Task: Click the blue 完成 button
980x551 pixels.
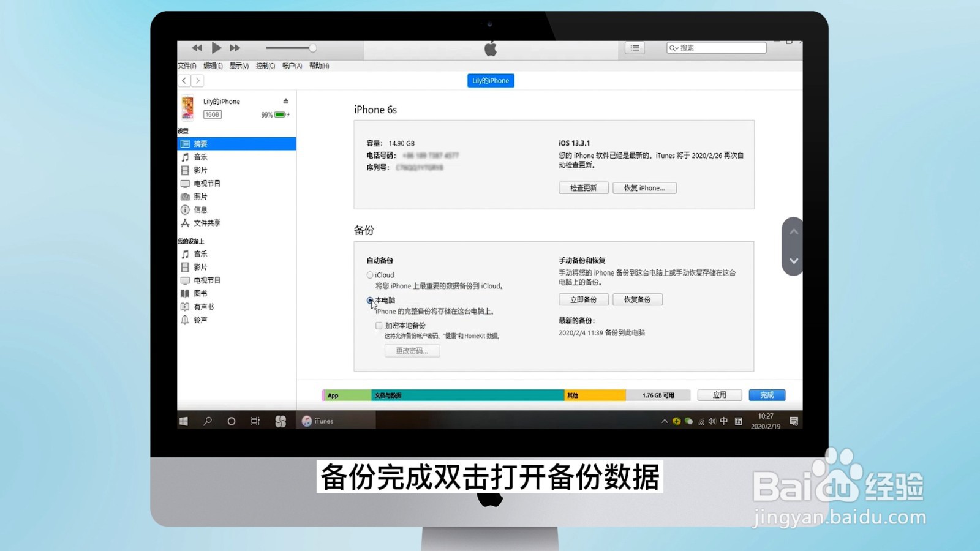Action: (767, 395)
